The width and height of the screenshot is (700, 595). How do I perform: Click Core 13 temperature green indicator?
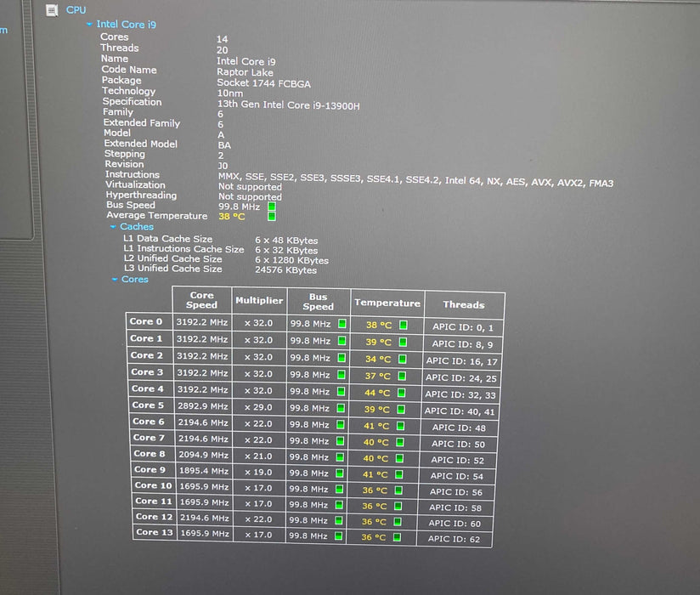397,537
